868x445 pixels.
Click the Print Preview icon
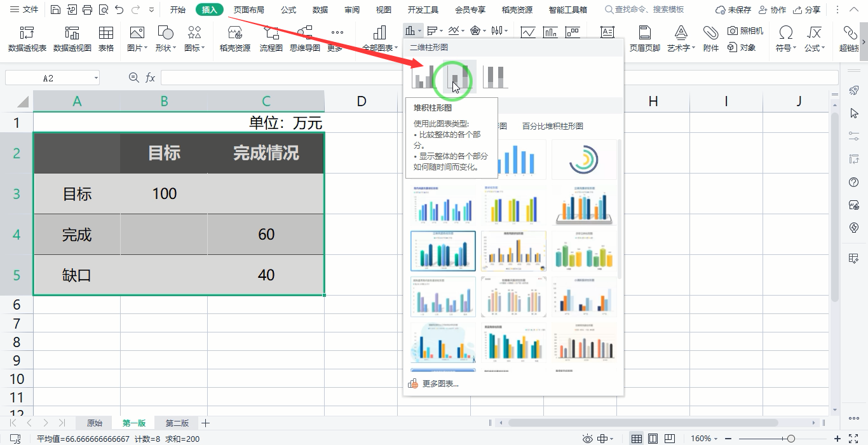click(103, 10)
